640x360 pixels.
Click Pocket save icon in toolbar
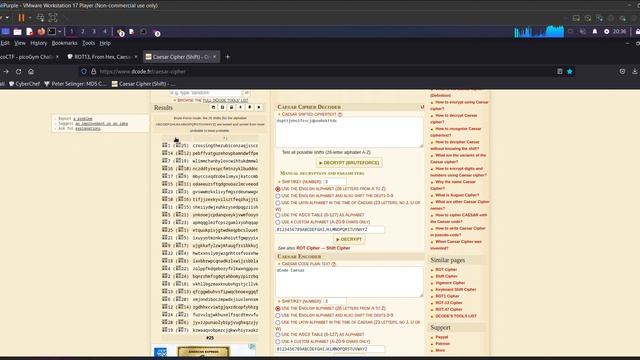(622, 71)
